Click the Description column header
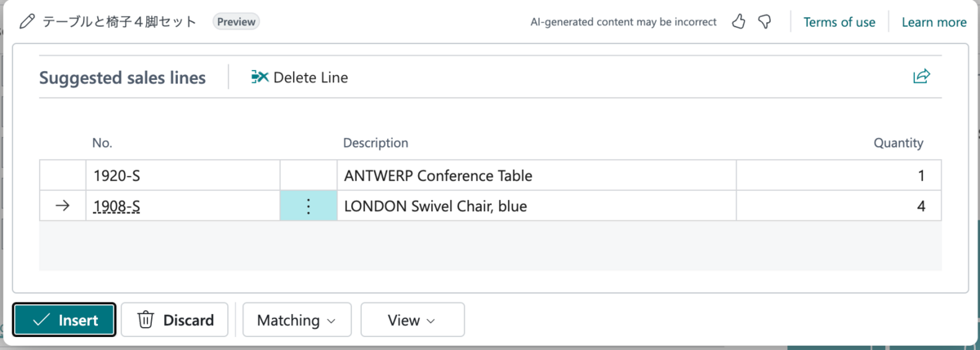The width and height of the screenshot is (980, 350). 376,143
